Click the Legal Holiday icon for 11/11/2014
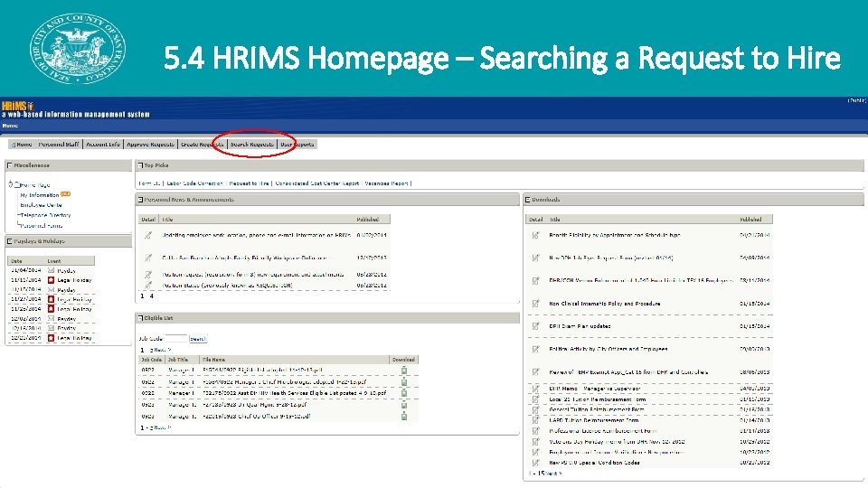This screenshot has width=868, height=488. pos(51,280)
